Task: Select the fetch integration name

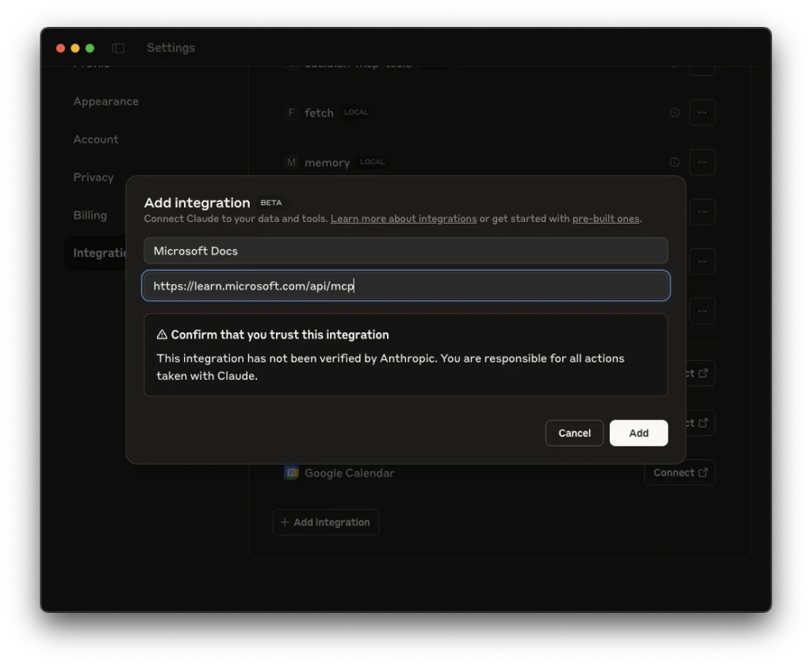Action: click(319, 113)
